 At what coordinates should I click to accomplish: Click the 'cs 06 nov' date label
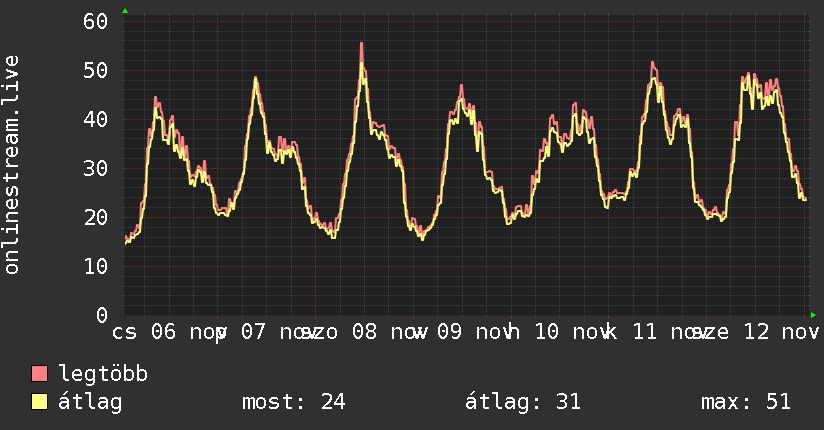[167, 332]
